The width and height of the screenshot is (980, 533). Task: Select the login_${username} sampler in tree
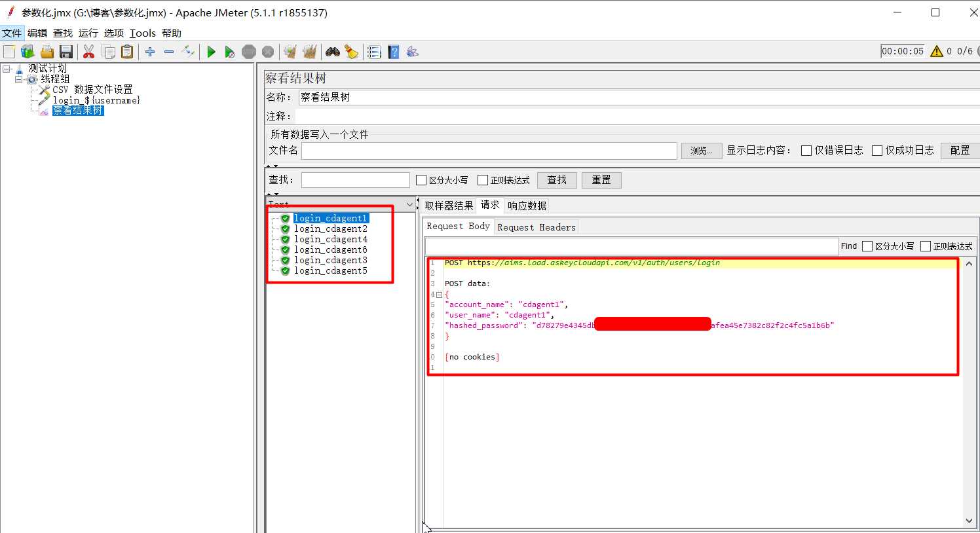(96, 100)
